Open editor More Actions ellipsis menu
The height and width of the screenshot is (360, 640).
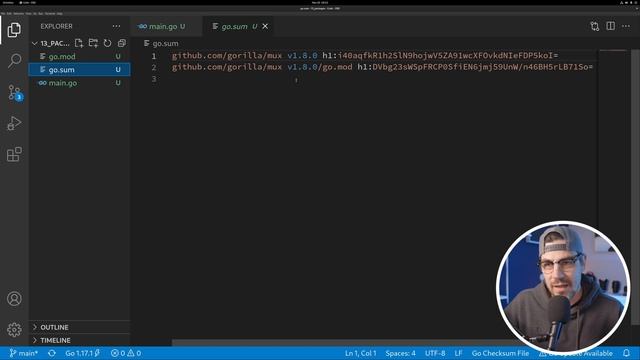[626, 26]
